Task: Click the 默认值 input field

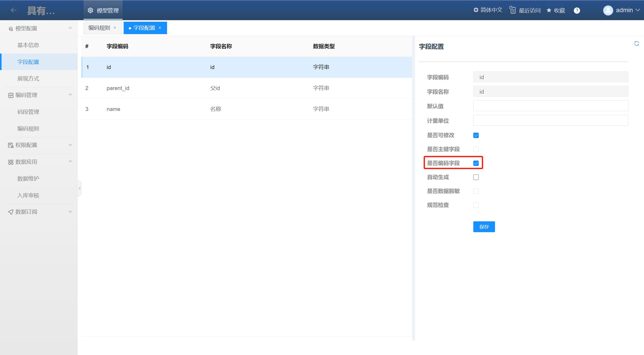Action: click(x=551, y=106)
